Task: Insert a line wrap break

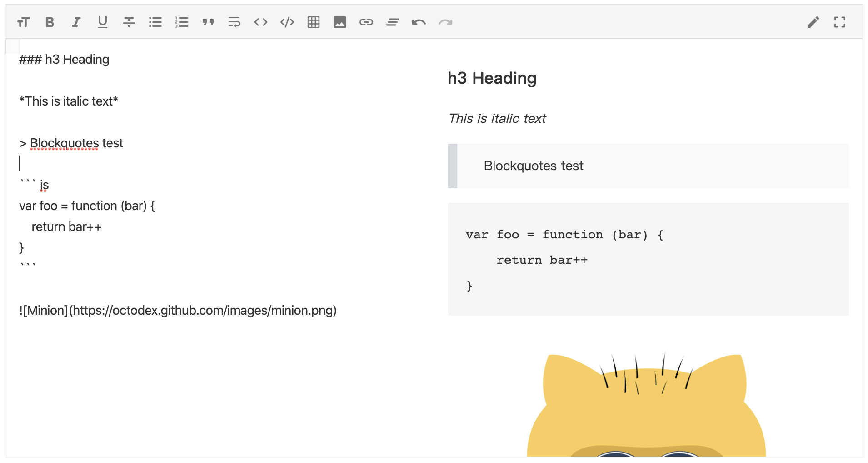Action: (x=234, y=22)
